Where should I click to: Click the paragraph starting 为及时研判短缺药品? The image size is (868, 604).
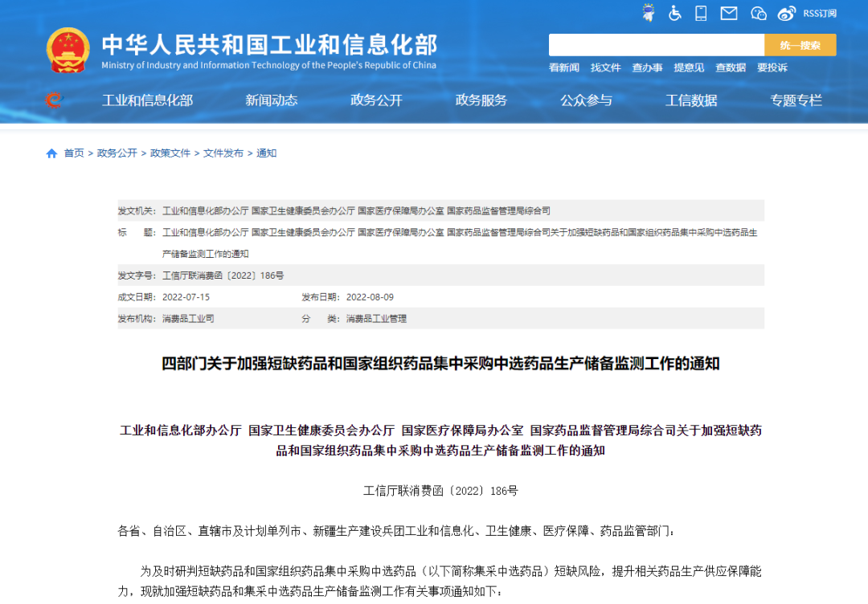tap(440, 582)
